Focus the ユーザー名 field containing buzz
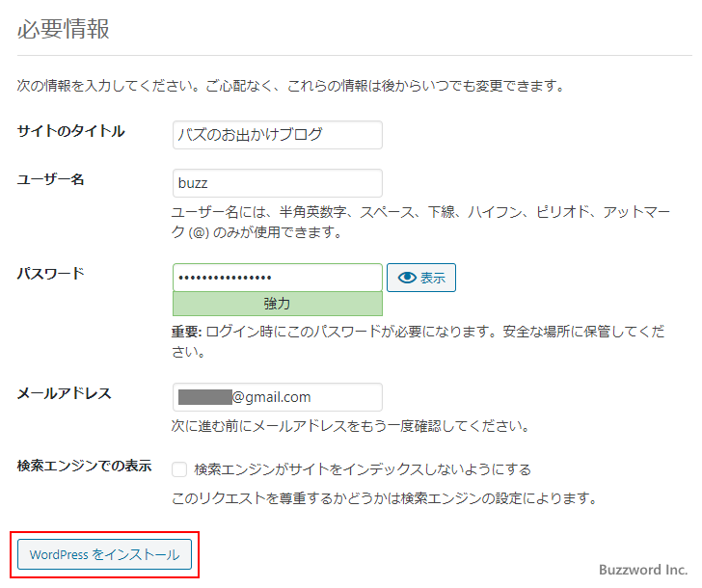 pyautogui.click(x=278, y=183)
